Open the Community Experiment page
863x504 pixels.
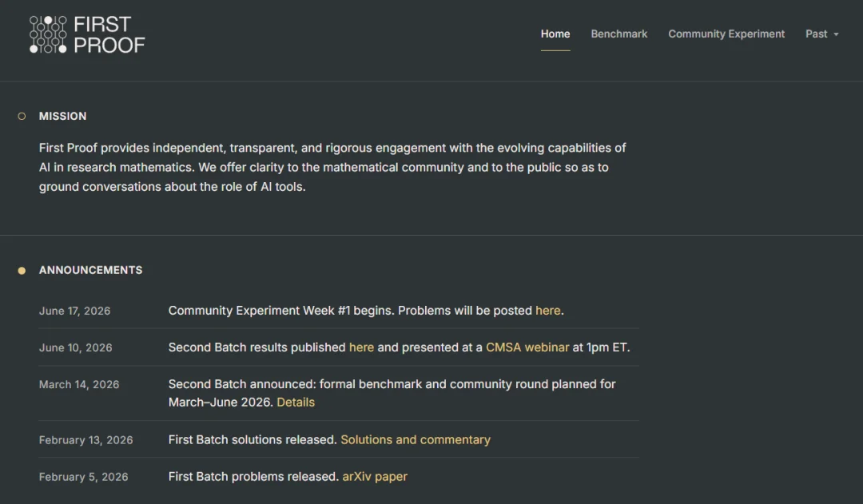point(726,34)
